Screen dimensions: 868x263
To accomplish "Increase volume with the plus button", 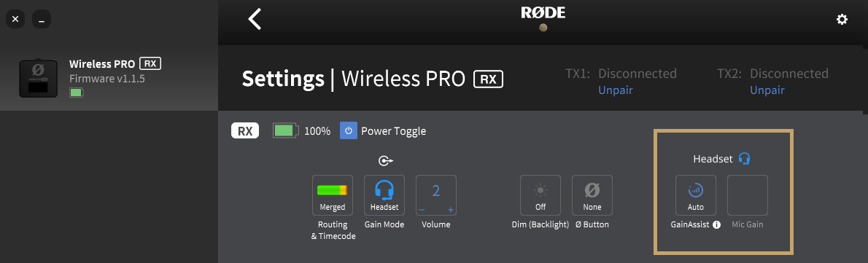I will pos(451,209).
